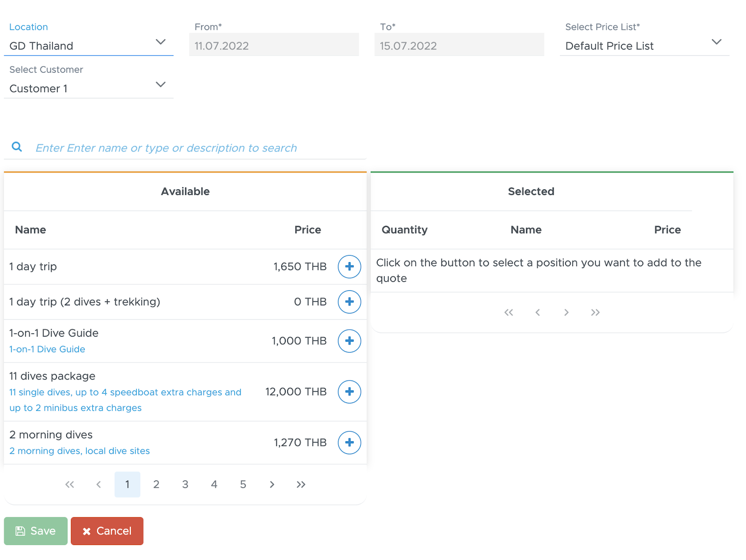
Task: Add 1 day trip to the quote
Action: [x=349, y=267]
